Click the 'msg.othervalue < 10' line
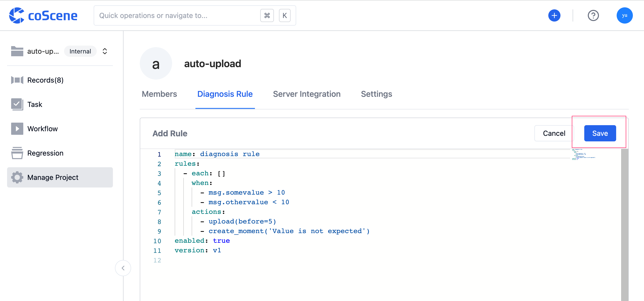The height and width of the screenshot is (301, 644). [245, 202]
